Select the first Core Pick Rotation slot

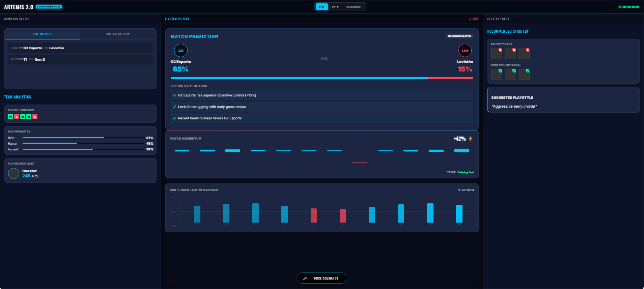click(x=497, y=74)
